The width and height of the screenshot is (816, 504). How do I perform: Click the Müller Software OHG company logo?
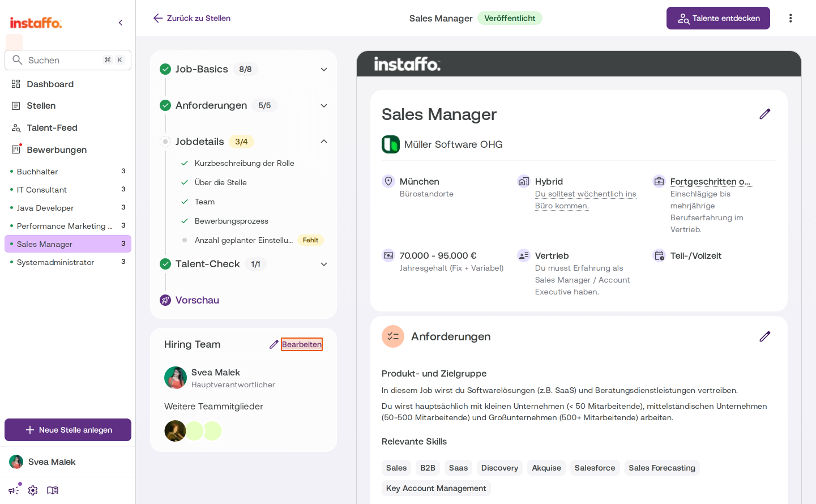391,144
